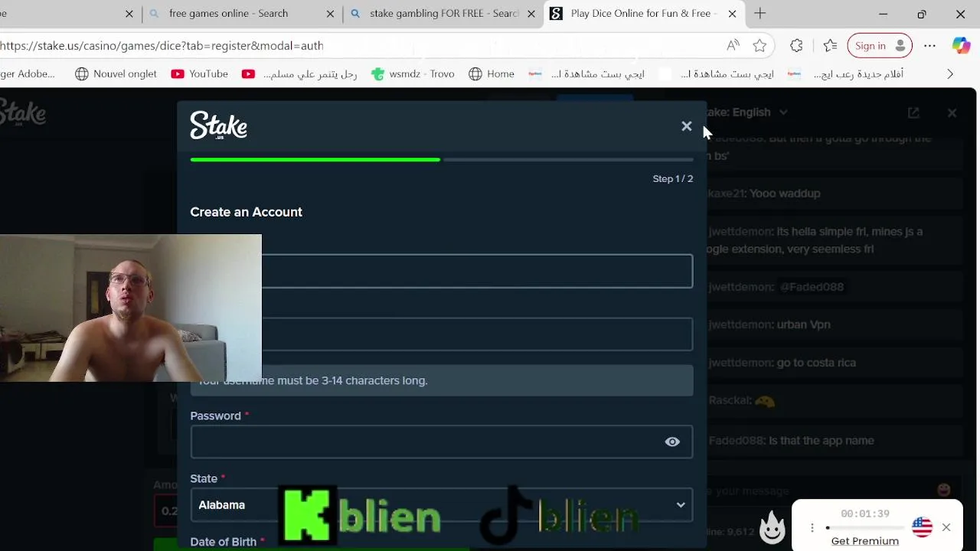Open the Copilot icon
The height and width of the screenshot is (551, 980).
coord(961,46)
